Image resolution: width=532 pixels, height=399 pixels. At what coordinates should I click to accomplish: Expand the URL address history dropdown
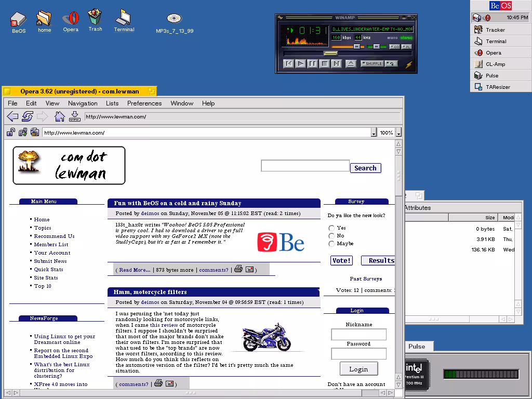click(x=374, y=133)
